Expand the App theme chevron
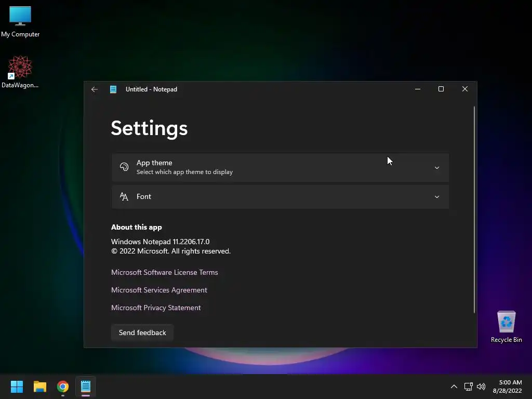 [436, 168]
